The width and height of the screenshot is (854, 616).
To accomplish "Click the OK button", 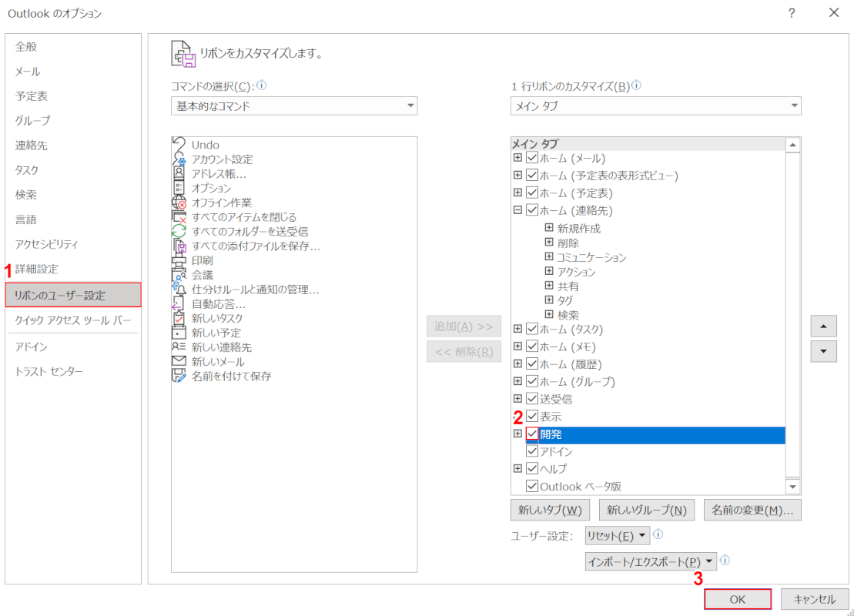I will click(x=738, y=599).
